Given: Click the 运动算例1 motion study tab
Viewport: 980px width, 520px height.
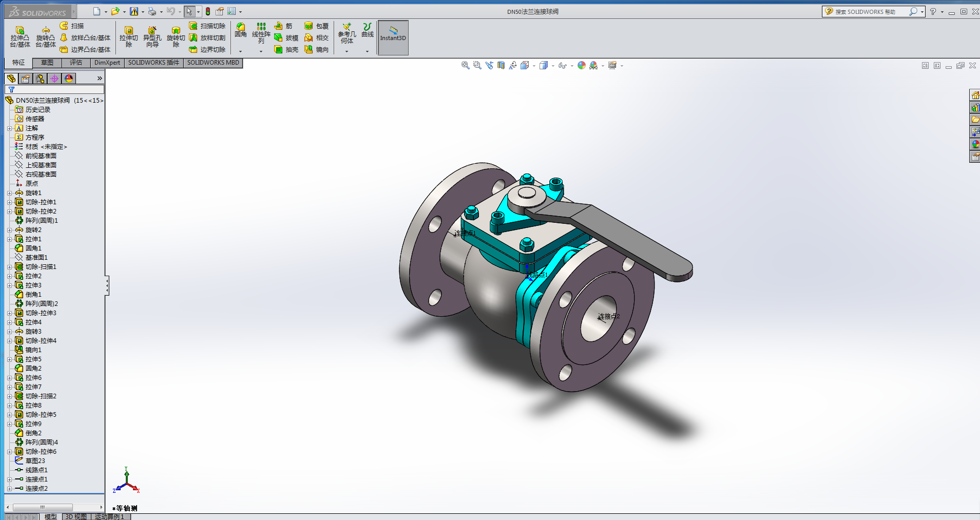Looking at the screenshot, I should (110, 516).
